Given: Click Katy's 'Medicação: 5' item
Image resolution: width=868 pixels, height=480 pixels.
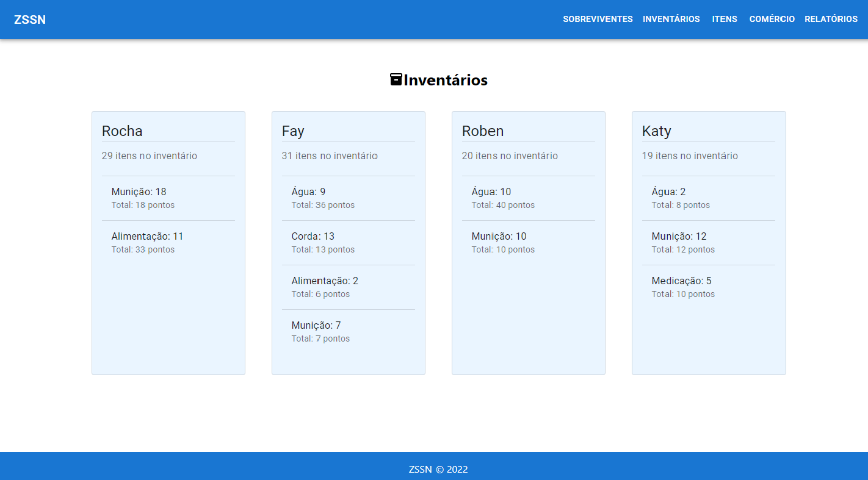Looking at the screenshot, I should click(x=681, y=281).
